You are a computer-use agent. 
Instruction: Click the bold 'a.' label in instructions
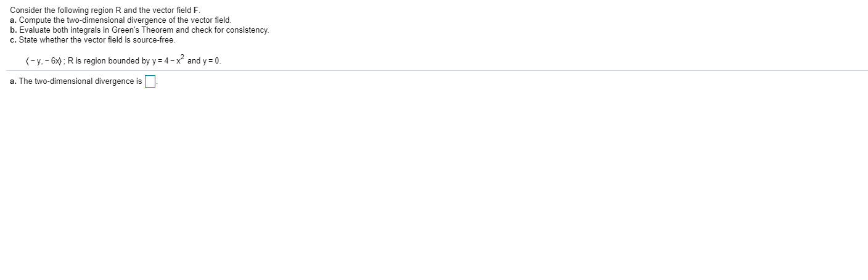(x=13, y=20)
